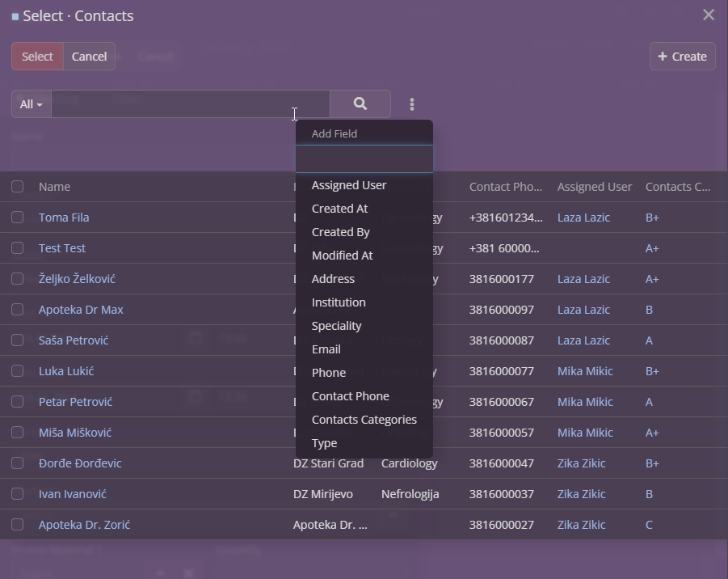Choose Speciality in Add Field menu

pyautogui.click(x=364, y=326)
